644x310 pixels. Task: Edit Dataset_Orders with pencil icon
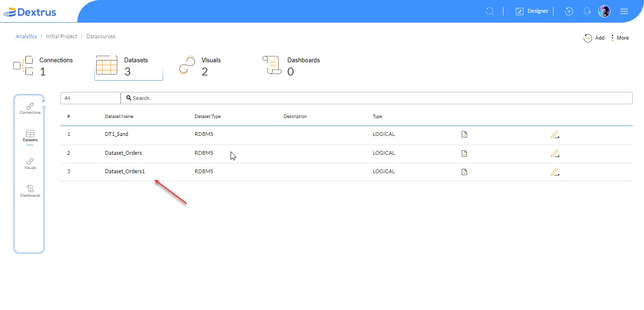click(x=555, y=153)
